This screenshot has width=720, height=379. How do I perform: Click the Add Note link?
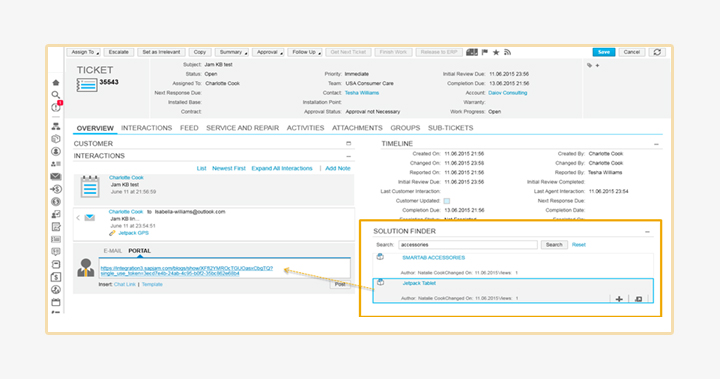(338, 169)
